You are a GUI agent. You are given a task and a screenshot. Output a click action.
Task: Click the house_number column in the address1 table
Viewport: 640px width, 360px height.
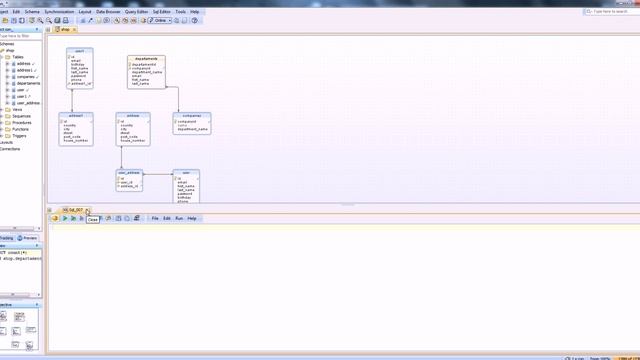tap(76, 140)
